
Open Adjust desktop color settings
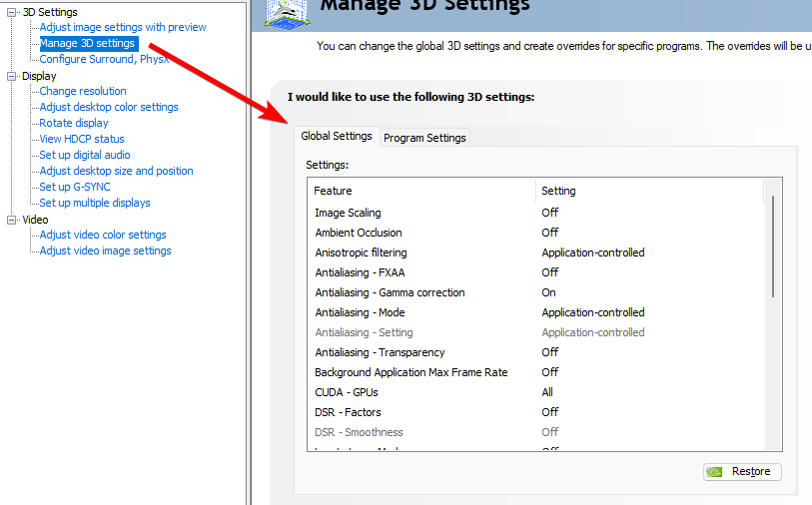pyautogui.click(x=109, y=107)
